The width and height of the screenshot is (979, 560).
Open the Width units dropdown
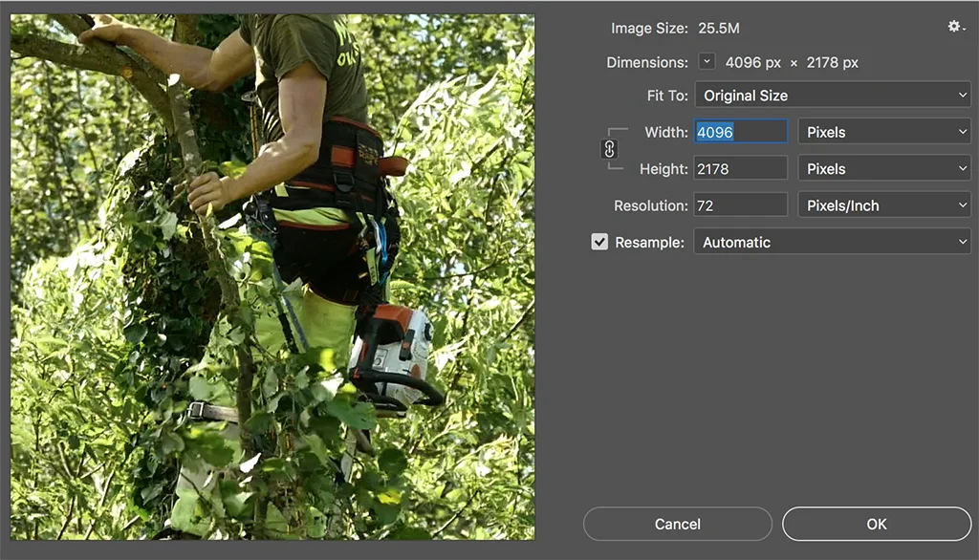coord(884,132)
